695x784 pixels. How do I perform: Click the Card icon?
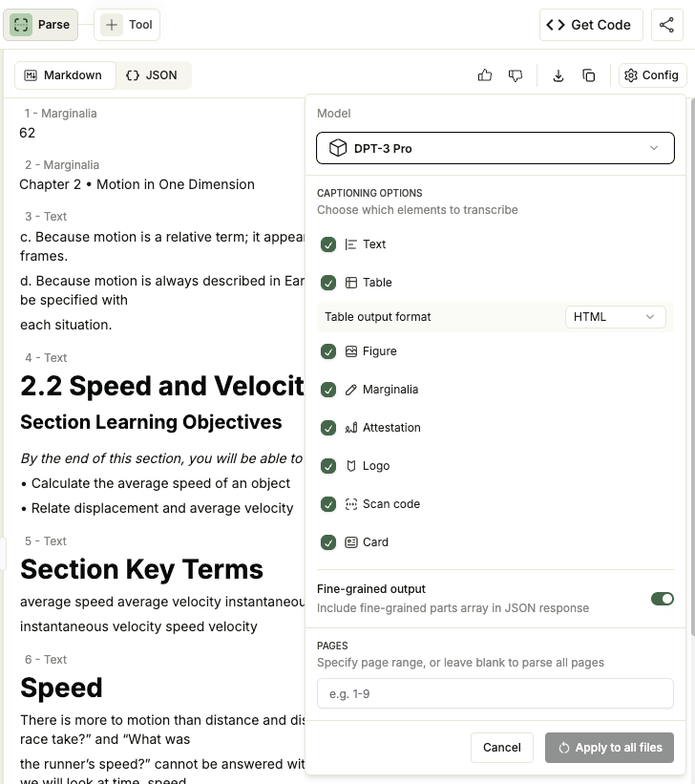(x=351, y=542)
